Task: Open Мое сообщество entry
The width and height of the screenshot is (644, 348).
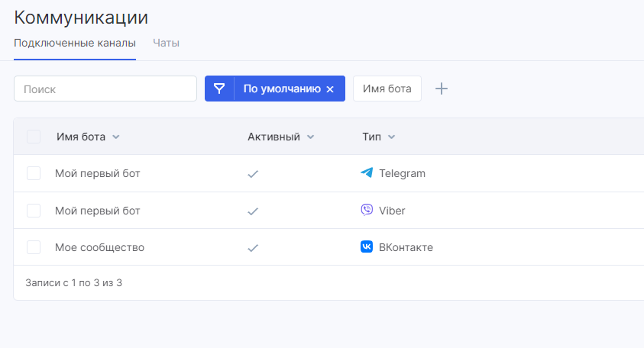Action: coord(100,247)
